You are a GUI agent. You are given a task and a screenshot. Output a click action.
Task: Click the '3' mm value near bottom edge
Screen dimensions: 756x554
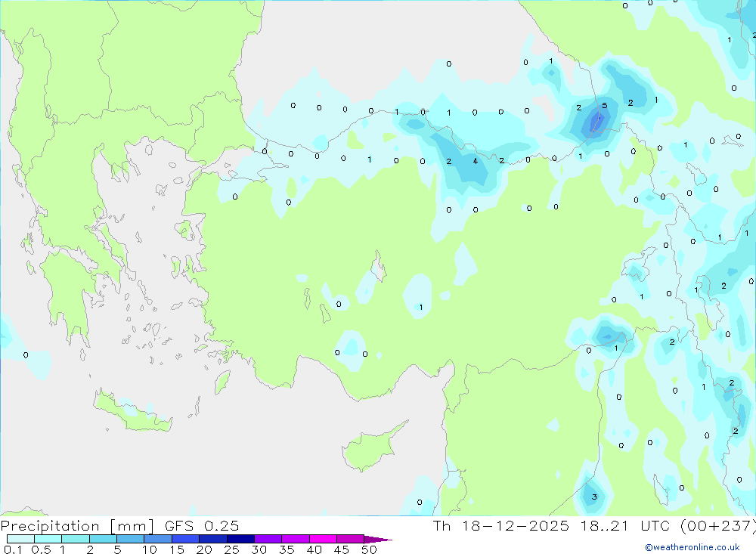tap(594, 497)
